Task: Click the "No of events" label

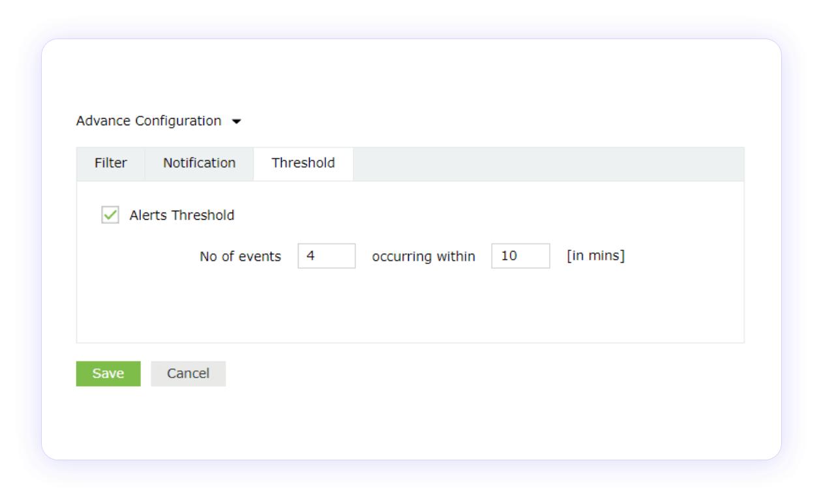Action: (240, 257)
